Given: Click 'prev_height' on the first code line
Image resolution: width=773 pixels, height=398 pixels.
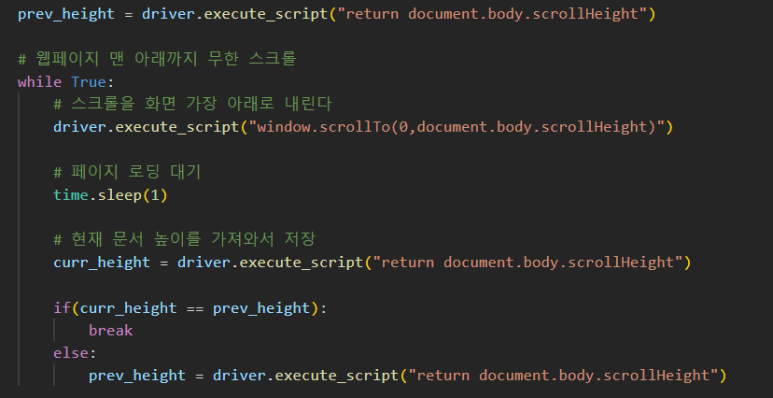Looking at the screenshot, I should 66,14.
